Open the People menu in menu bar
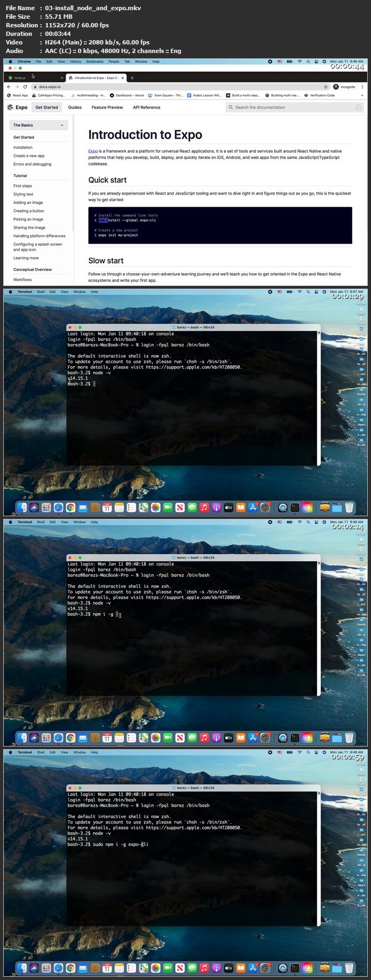371x980 pixels. point(114,62)
